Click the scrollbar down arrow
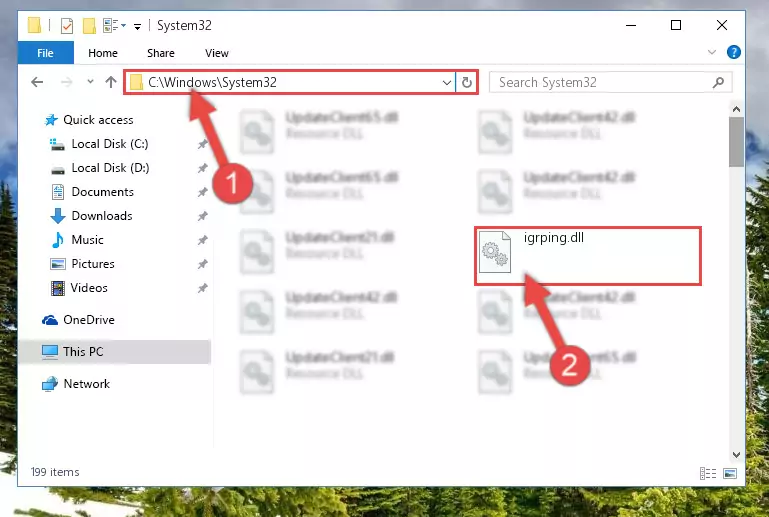This screenshot has height=517, width=769. [x=736, y=455]
